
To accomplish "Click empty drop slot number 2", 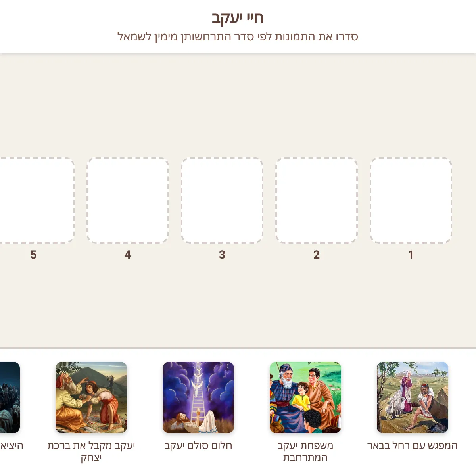I will point(316,200).
